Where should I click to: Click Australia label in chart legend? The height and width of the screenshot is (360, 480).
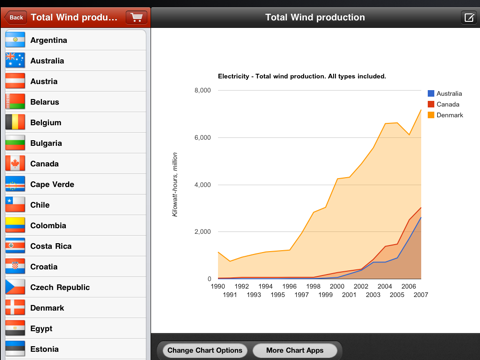tap(449, 93)
